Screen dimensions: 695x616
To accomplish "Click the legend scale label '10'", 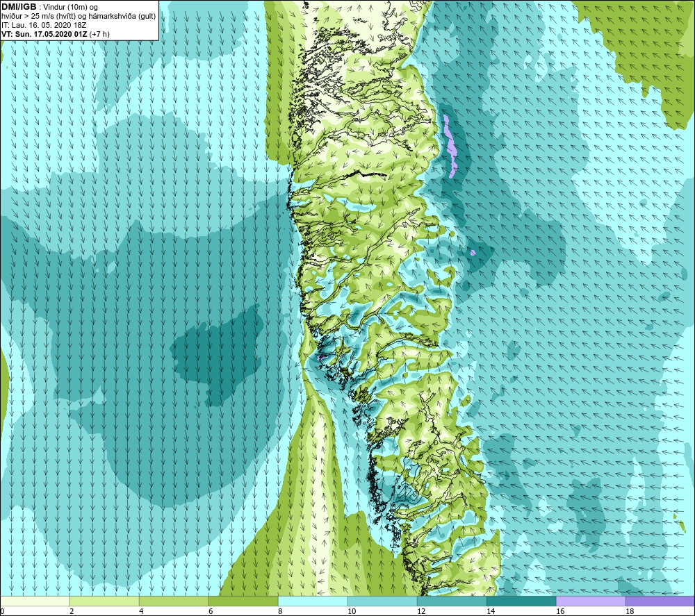I will 352,611.
